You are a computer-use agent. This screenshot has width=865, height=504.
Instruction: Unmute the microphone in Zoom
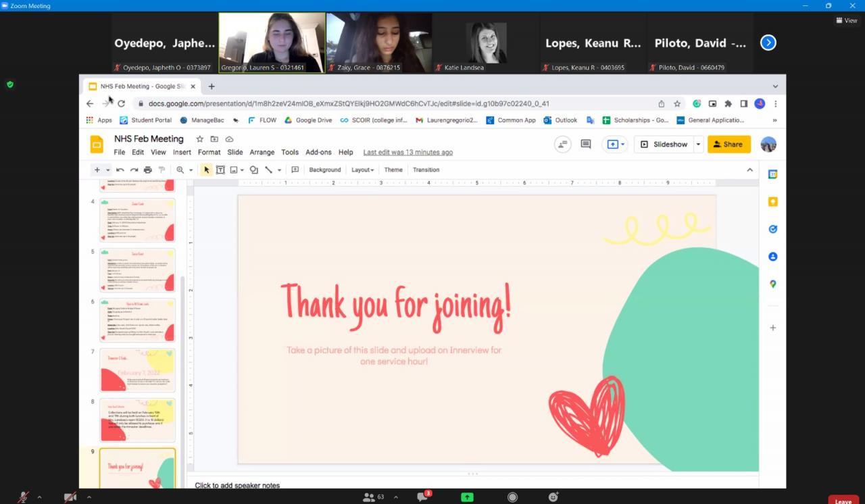point(24,497)
